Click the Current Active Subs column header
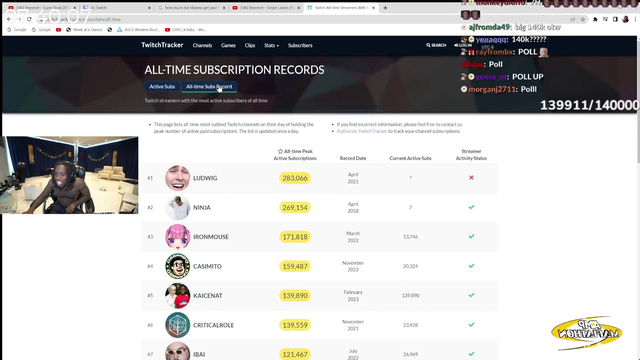Viewport: 640px width, 360px height. (x=410, y=158)
